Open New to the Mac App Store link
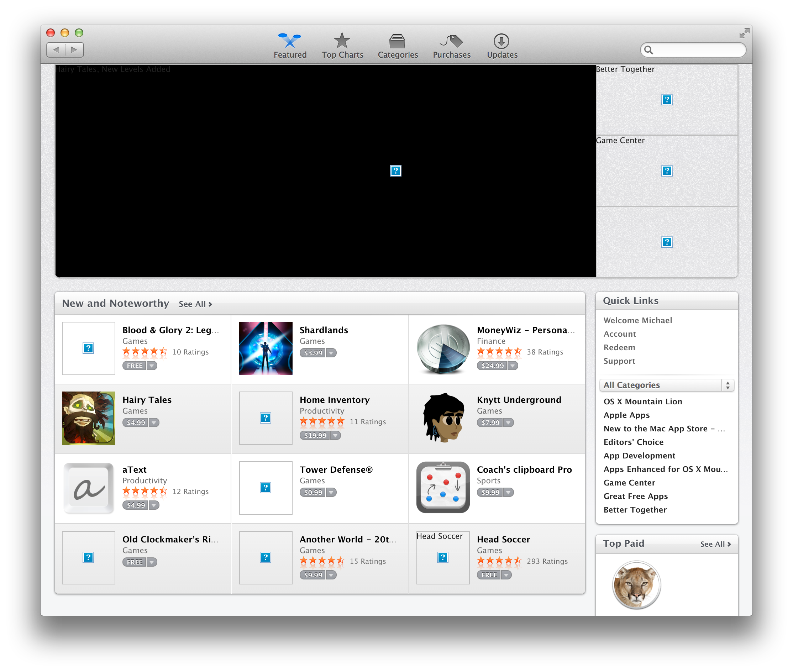The width and height of the screenshot is (793, 672). 664,429
